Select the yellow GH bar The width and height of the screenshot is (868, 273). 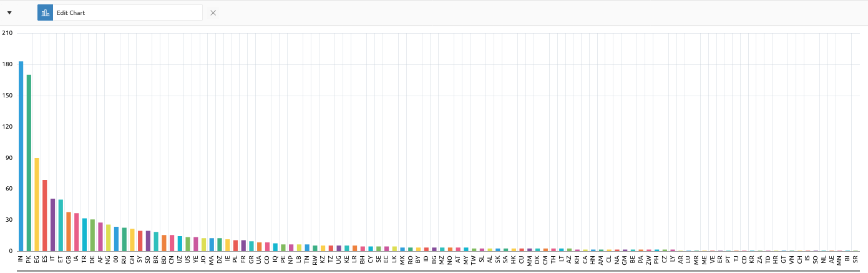(132, 240)
